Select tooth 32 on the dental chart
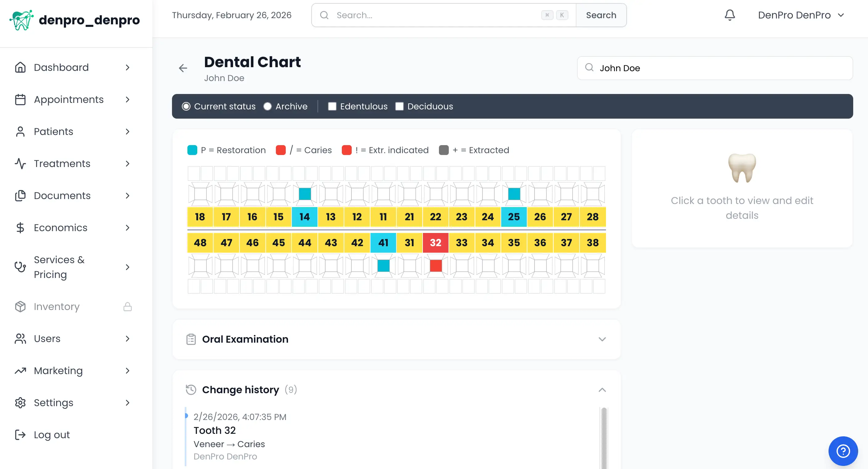 (435, 243)
